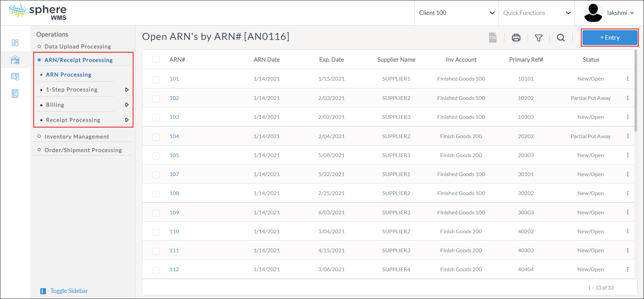Expand the Billing submenu arrow
The width and height of the screenshot is (644, 299).
(127, 105)
